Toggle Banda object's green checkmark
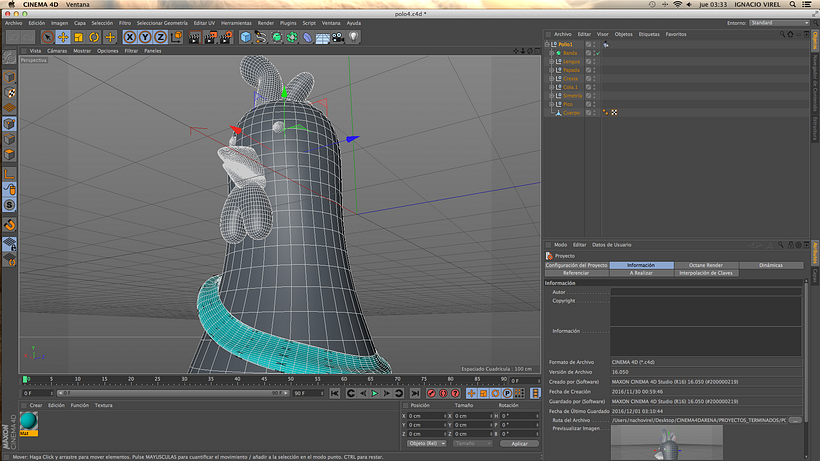820x461 pixels. [x=598, y=53]
